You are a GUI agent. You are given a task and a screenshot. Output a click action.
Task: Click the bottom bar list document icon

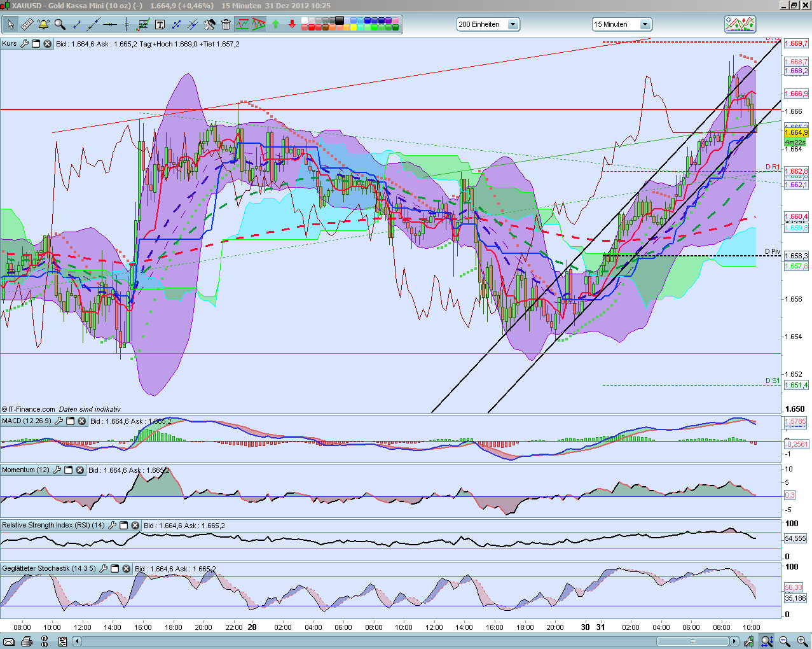63,641
